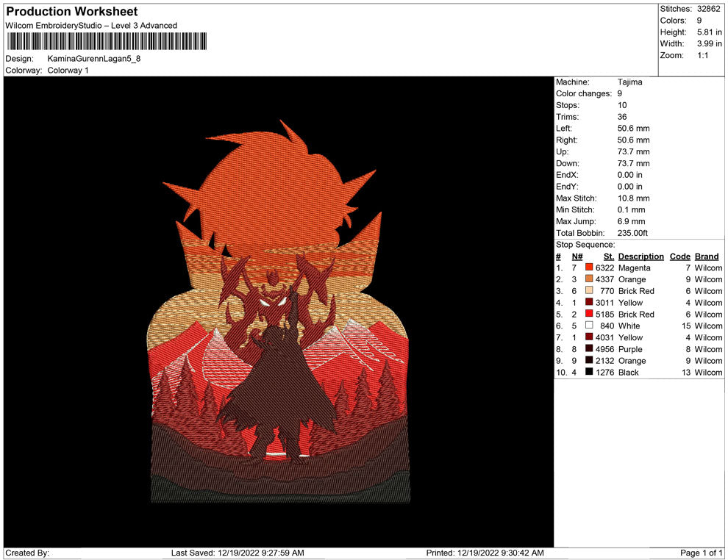Click the 'Right:' label
The width and height of the screenshot is (728, 560).
pyautogui.click(x=566, y=140)
